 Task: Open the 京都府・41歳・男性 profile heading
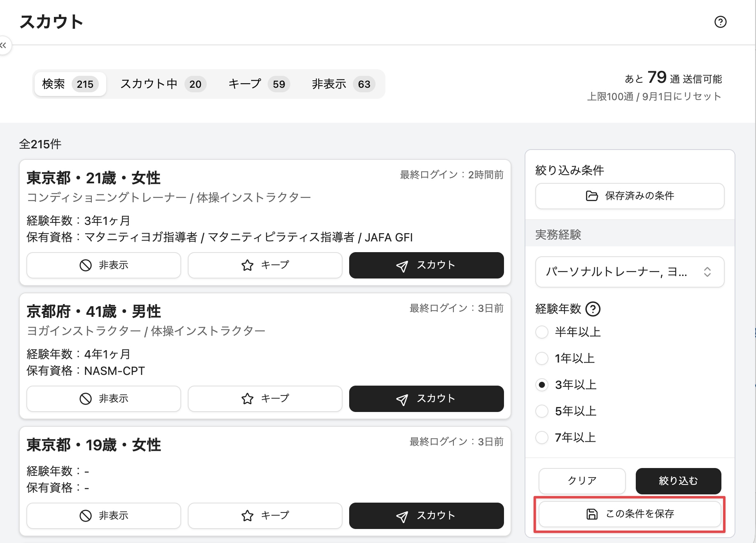93,312
